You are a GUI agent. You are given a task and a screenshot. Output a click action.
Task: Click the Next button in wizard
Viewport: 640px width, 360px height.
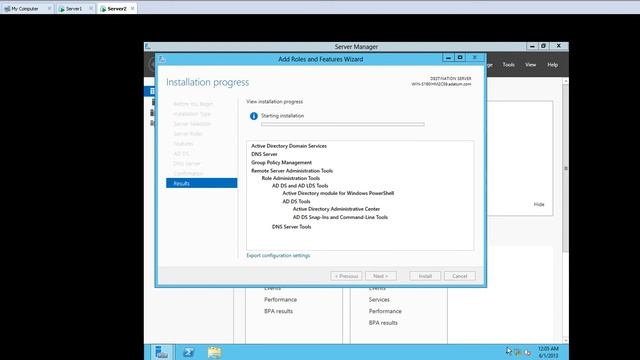381,276
